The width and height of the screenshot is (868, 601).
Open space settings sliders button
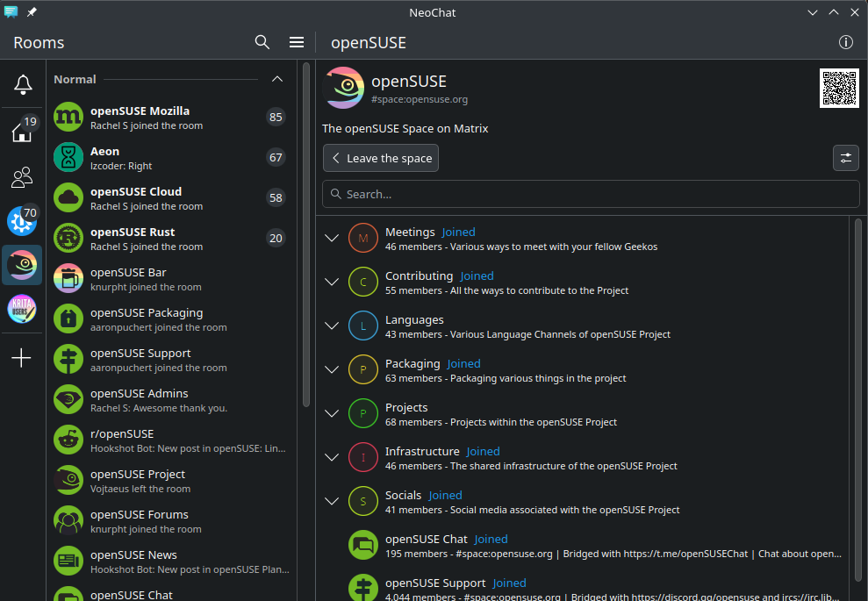(x=845, y=158)
